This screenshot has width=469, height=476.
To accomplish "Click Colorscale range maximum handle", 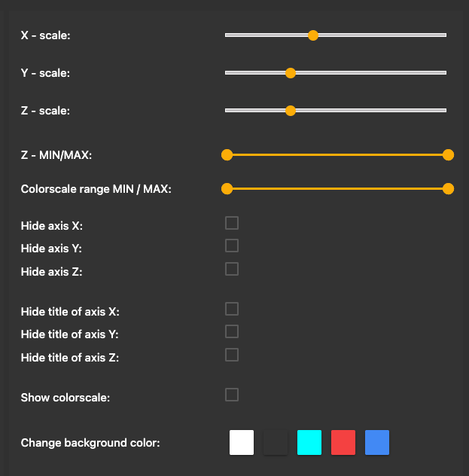I will pos(449,189).
